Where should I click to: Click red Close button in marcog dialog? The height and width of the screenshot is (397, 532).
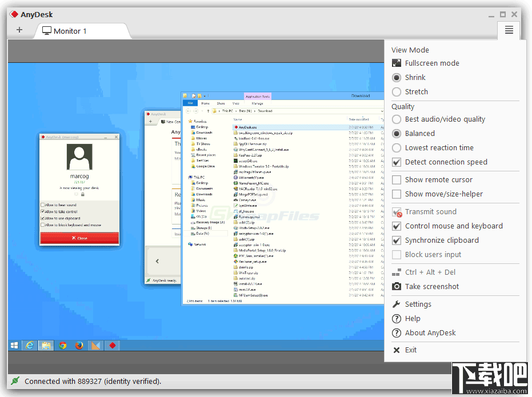79,238
